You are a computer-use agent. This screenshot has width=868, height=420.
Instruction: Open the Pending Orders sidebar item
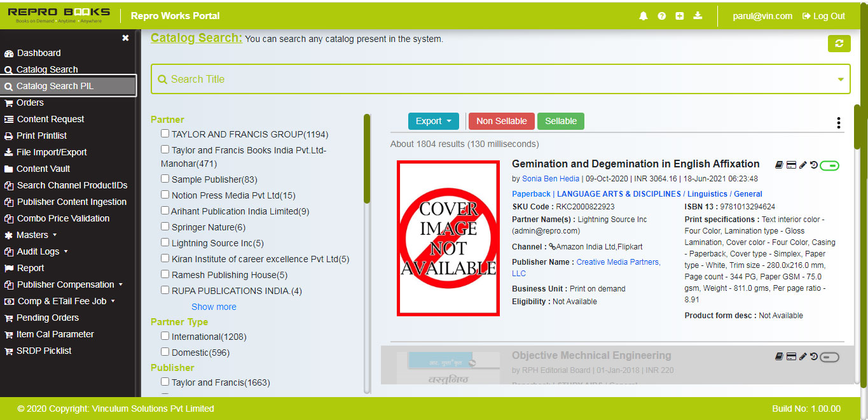[46, 318]
